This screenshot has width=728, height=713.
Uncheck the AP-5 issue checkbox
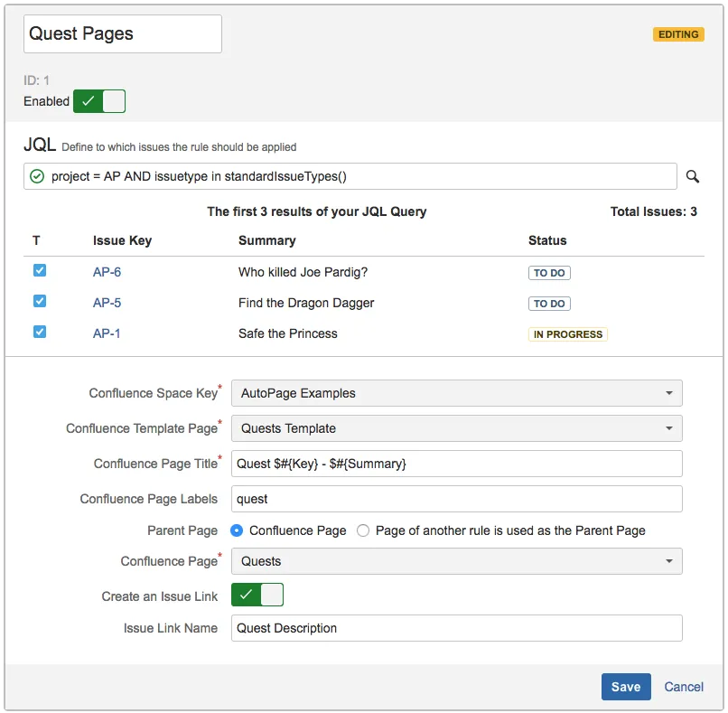coord(40,301)
